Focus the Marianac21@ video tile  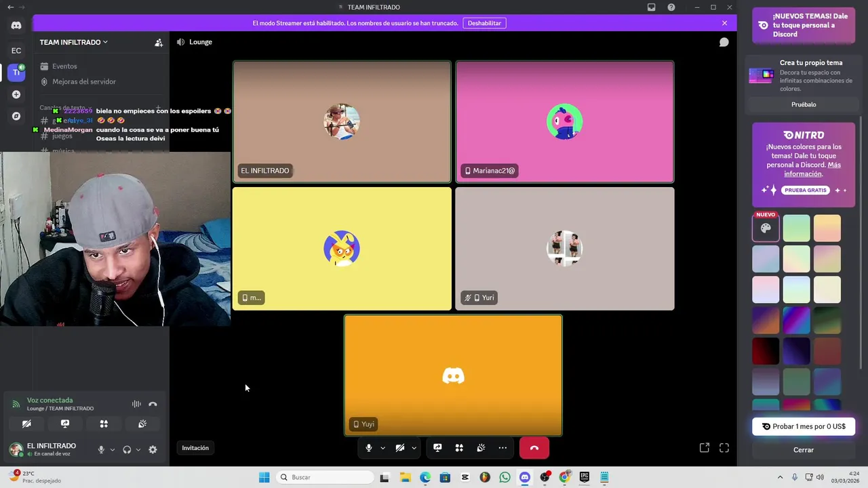(x=565, y=122)
